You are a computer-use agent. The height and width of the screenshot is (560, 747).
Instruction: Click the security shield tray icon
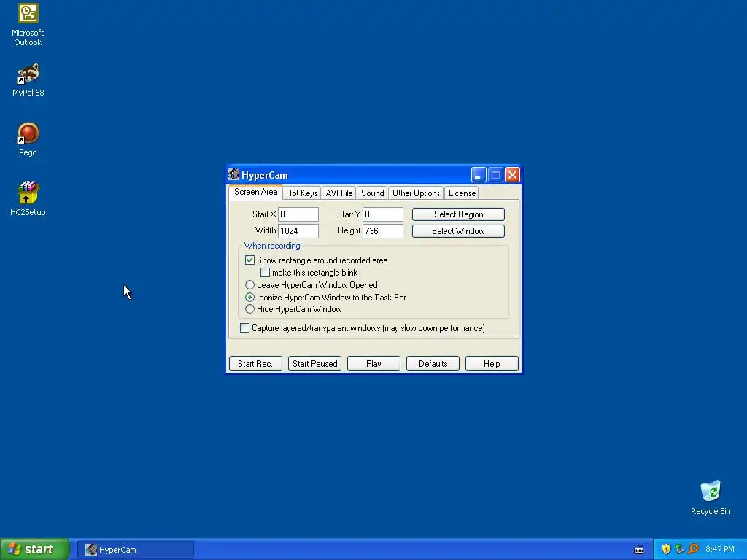coord(666,549)
